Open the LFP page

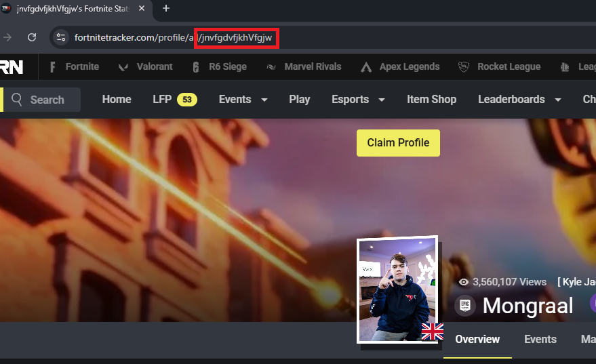[x=162, y=100]
